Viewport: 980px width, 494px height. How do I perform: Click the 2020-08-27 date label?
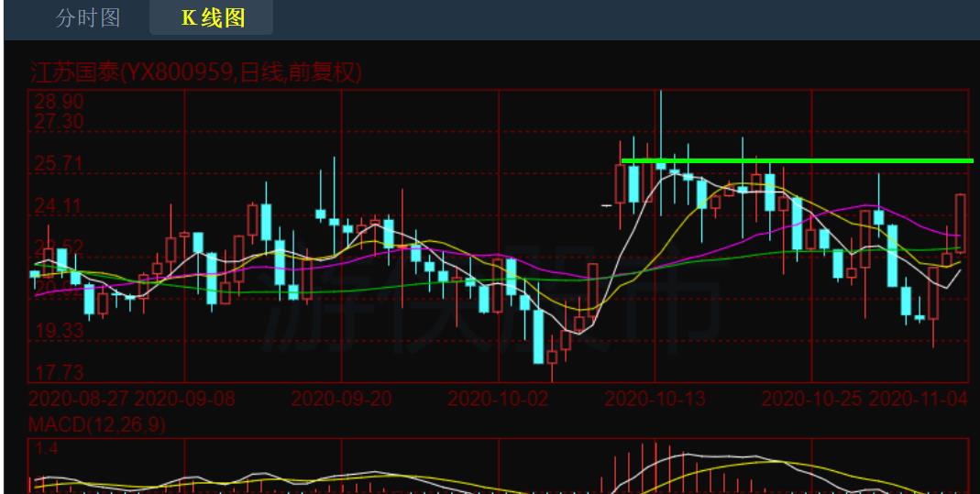point(79,399)
